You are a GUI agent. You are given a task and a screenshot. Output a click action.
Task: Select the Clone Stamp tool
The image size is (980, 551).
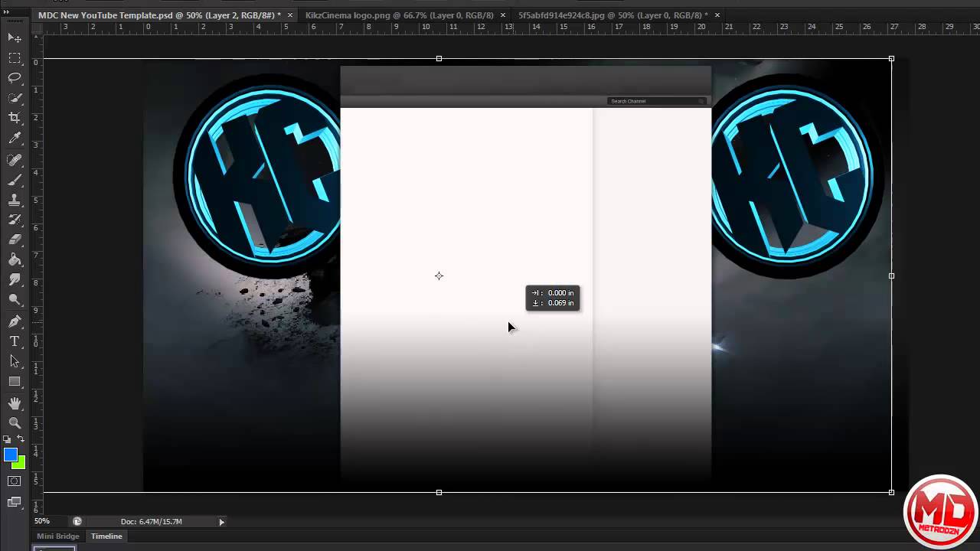[x=15, y=200]
